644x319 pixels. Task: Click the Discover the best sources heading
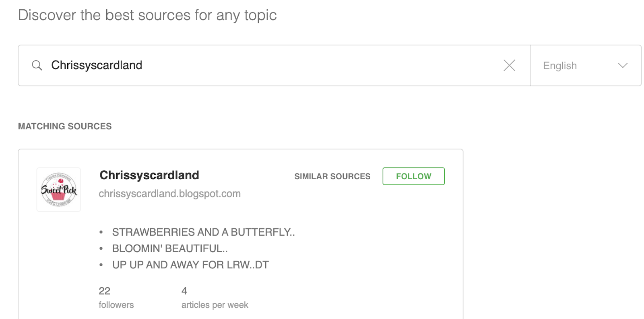click(x=147, y=15)
